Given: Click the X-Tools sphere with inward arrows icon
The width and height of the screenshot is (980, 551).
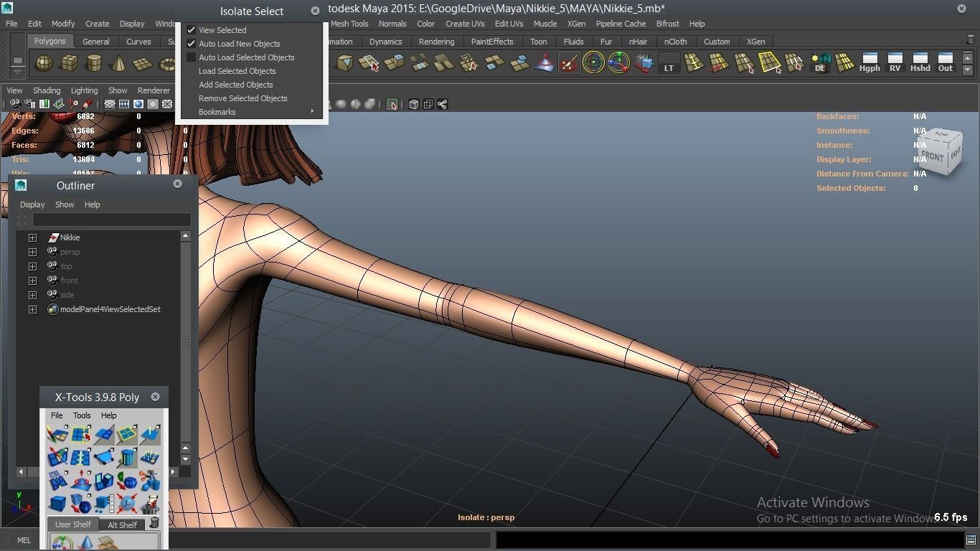Looking at the screenshot, I should [127, 503].
